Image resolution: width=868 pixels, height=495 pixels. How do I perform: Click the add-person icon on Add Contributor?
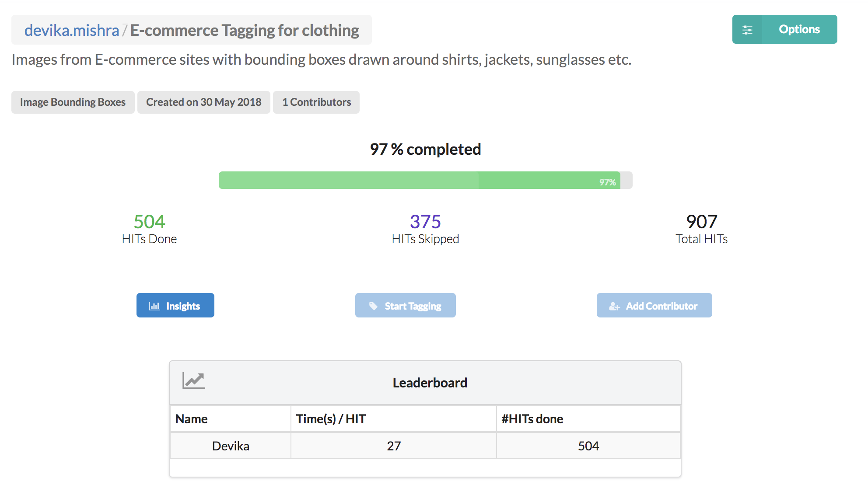point(614,305)
